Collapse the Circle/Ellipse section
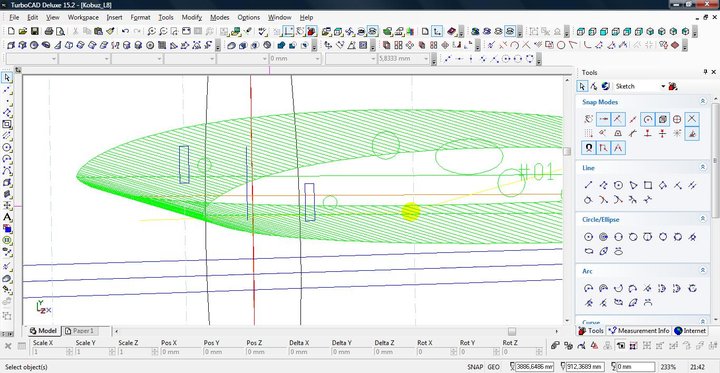Viewport: 720px width, 373px height. [x=703, y=220]
